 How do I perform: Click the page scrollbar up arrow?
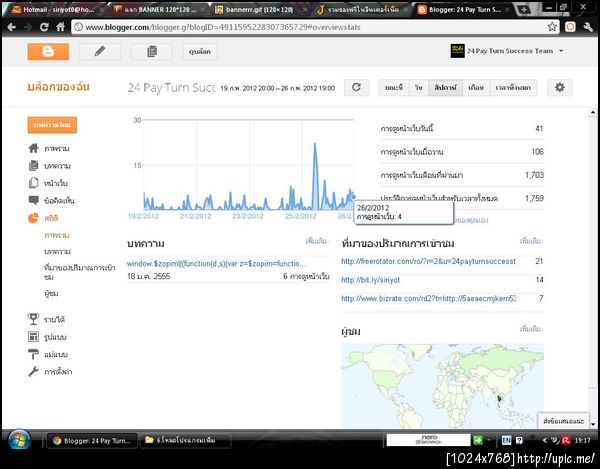pyautogui.click(x=593, y=112)
